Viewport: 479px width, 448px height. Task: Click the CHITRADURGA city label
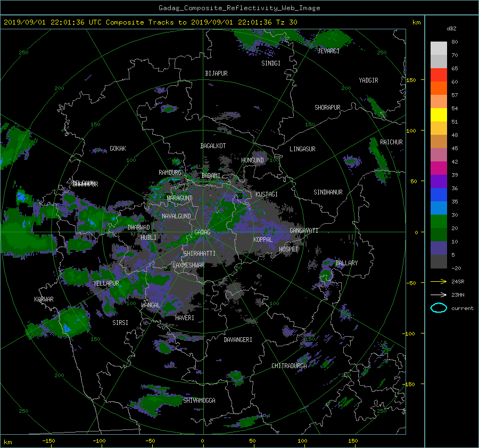pos(289,366)
